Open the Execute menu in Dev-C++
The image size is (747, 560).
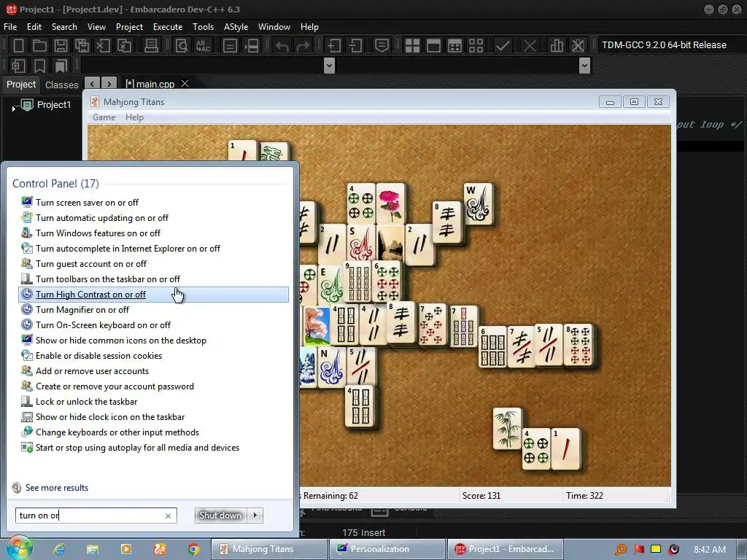168,27
